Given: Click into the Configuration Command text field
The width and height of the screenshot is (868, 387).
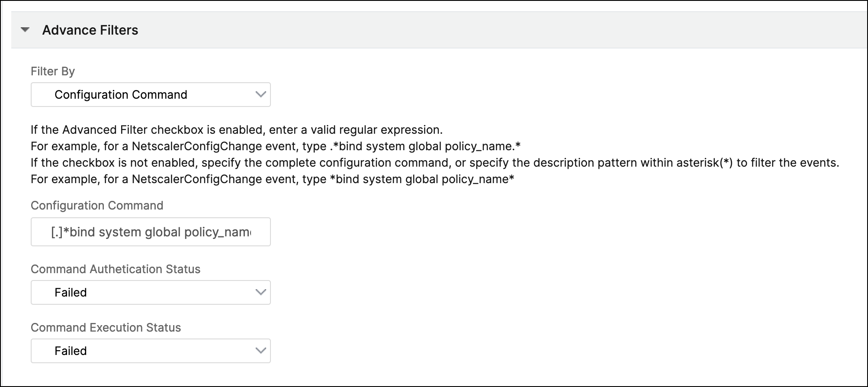Looking at the screenshot, I should pyautogui.click(x=151, y=232).
